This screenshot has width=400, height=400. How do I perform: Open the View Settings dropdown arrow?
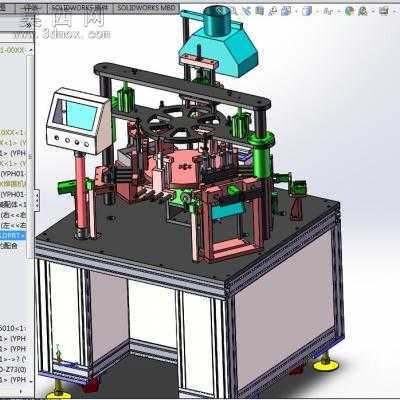[394, 12]
